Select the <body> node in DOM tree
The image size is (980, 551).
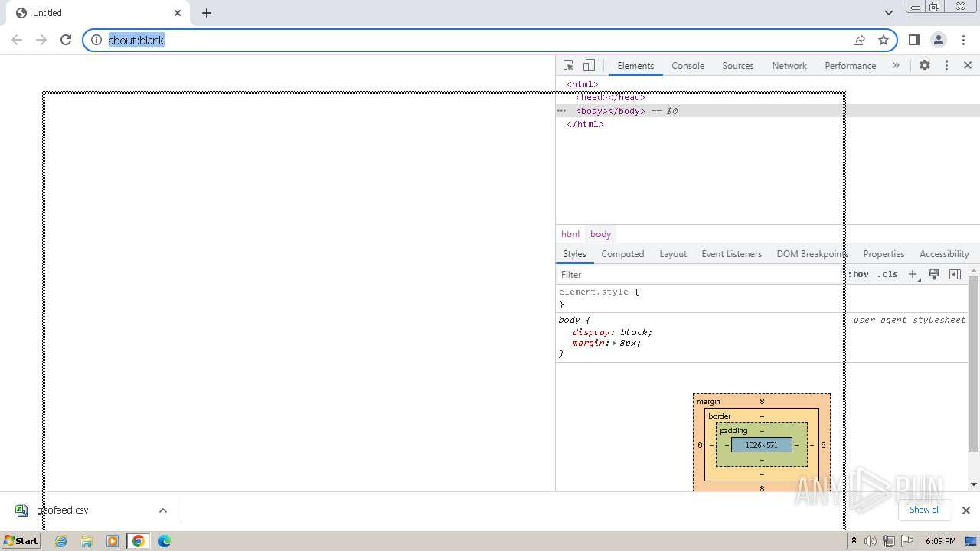610,111
